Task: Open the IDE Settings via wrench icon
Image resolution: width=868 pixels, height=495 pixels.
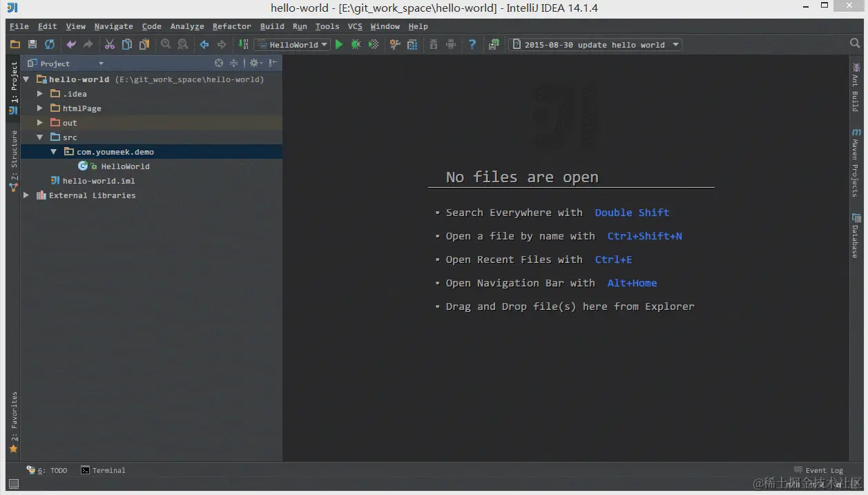Action: click(394, 44)
